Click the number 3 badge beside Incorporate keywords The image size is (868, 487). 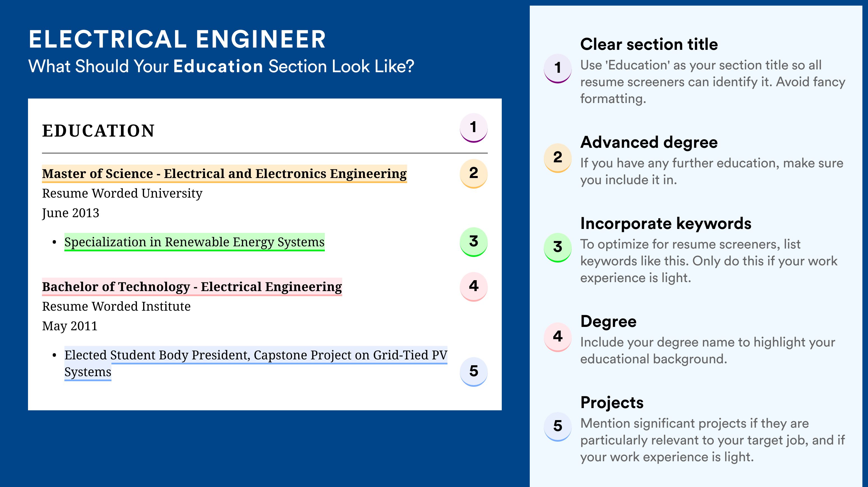[x=558, y=247]
